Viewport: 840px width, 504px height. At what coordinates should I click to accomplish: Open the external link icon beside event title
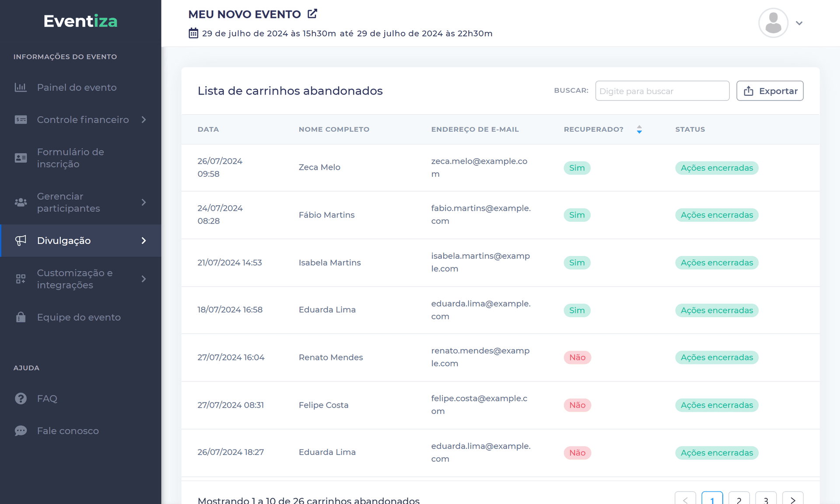(x=312, y=14)
